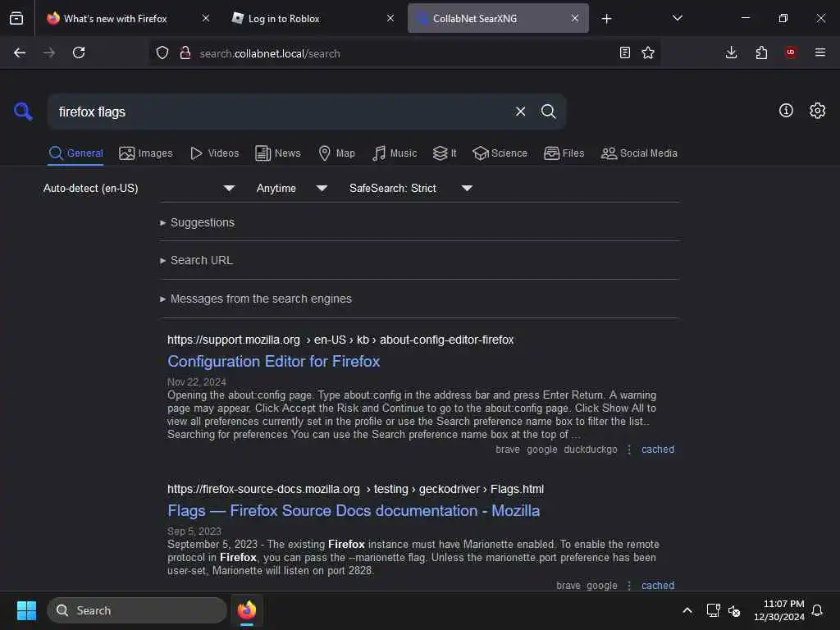Show hidden system tray icons chevron
Image resolution: width=840 pixels, height=630 pixels.
coord(687,610)
